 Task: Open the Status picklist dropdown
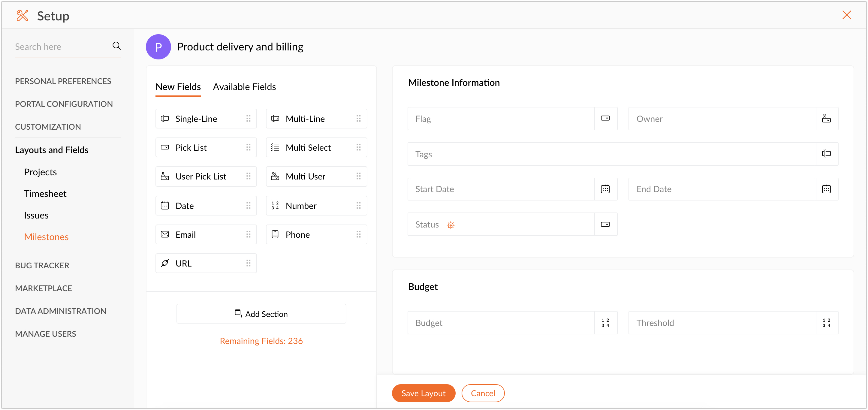[x=605, y=225]
